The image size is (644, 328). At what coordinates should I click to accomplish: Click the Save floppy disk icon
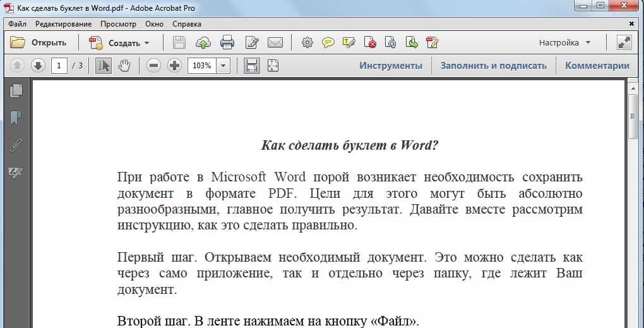tap(179, 42)
